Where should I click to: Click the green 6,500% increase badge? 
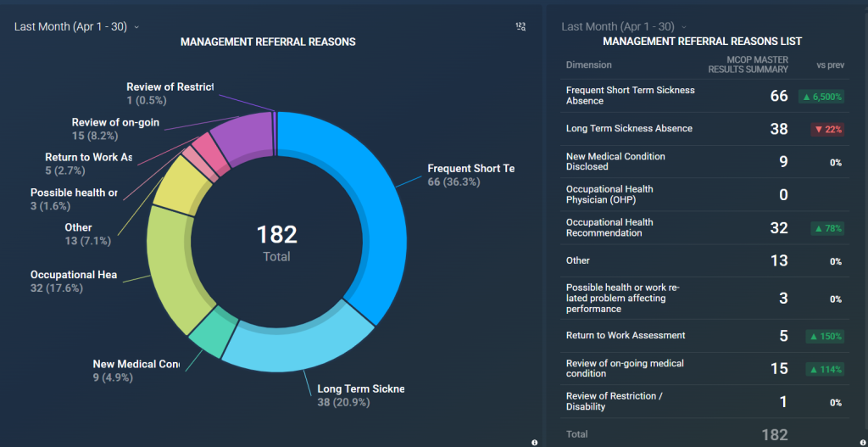(x=821, y=97)
